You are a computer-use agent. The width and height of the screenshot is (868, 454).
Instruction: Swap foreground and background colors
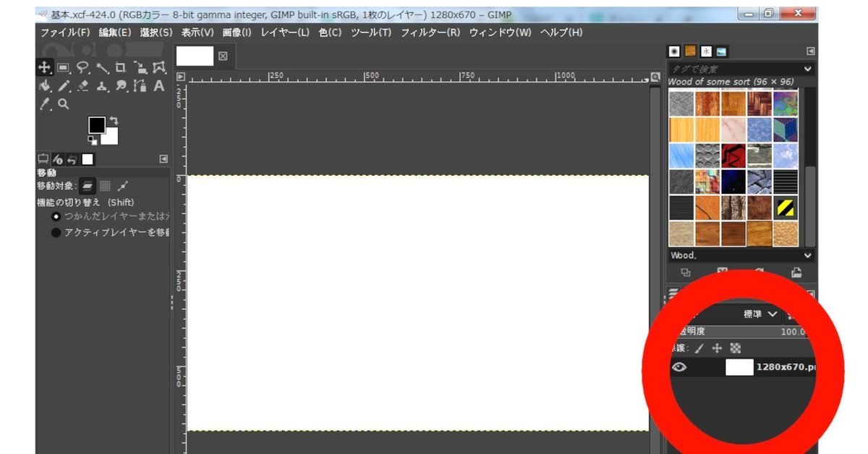(114, 120)
